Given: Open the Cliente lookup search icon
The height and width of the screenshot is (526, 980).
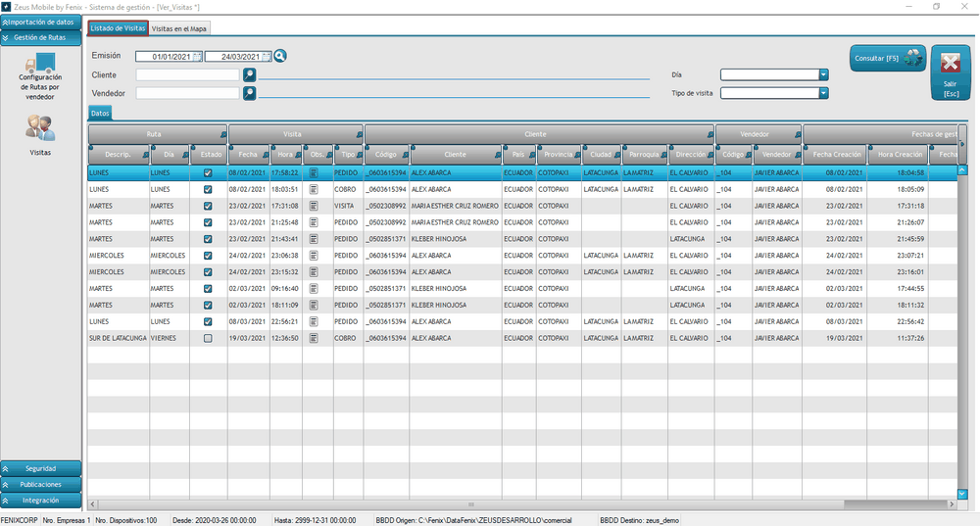Looking at the screenshot, I should click(x=249, y=75).
